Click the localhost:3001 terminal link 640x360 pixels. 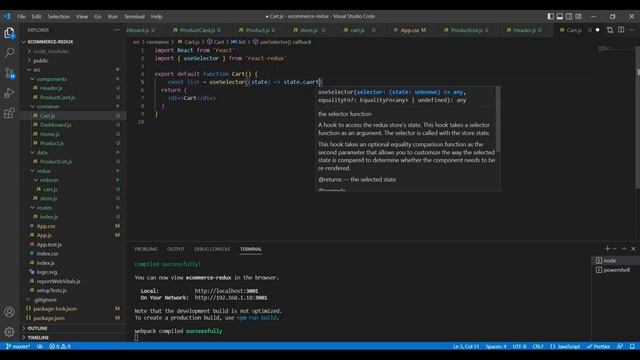tap(226, 291)
